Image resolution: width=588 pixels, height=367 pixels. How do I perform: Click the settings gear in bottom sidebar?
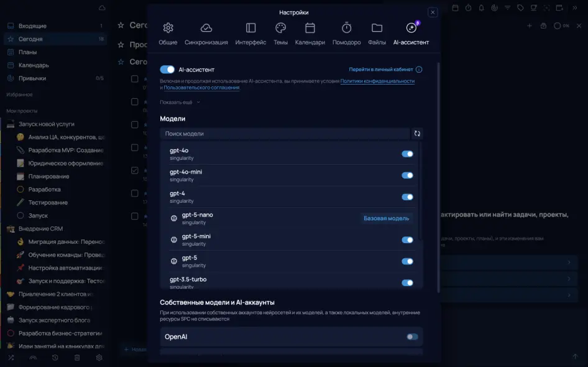click(99, 358)
